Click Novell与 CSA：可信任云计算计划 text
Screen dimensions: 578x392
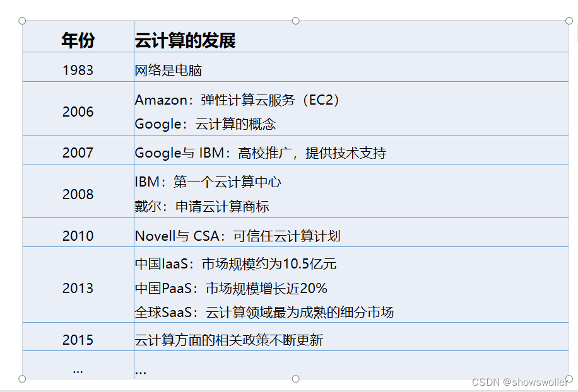[x=238, y=236]
